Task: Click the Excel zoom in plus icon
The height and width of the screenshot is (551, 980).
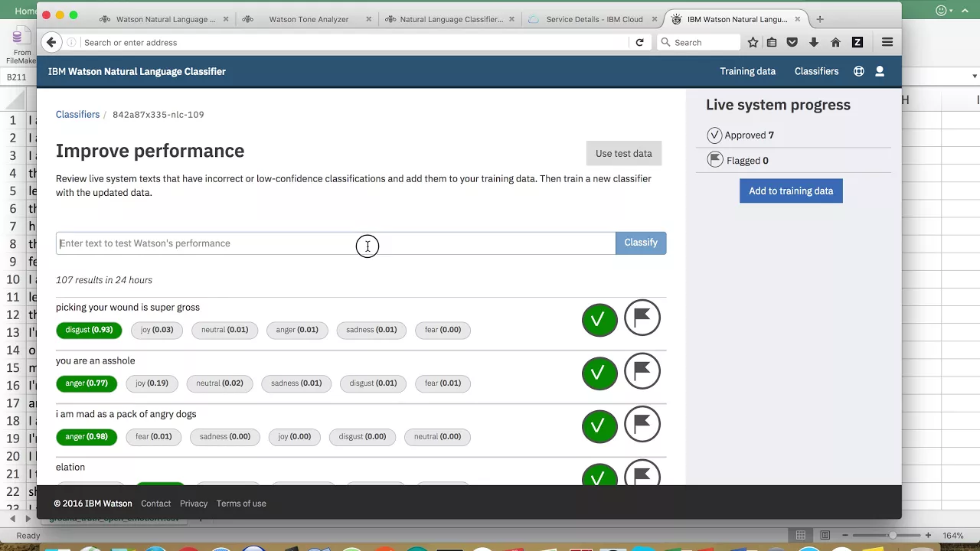Action: coord(928,536)
